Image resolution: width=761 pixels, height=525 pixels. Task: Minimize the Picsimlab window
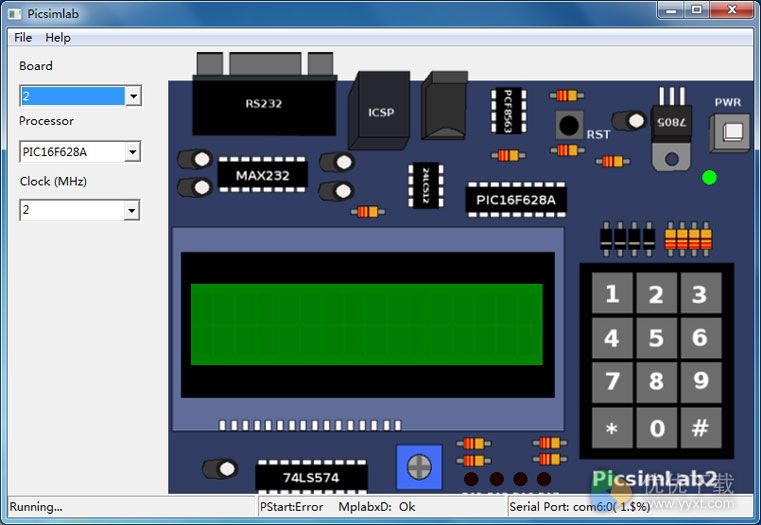tap(671, 10)
